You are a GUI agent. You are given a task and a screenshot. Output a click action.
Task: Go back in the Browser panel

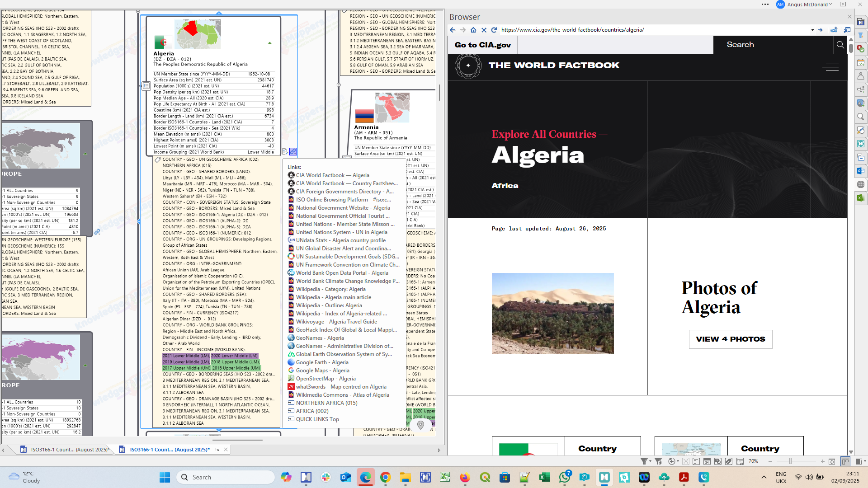(453, 30)
